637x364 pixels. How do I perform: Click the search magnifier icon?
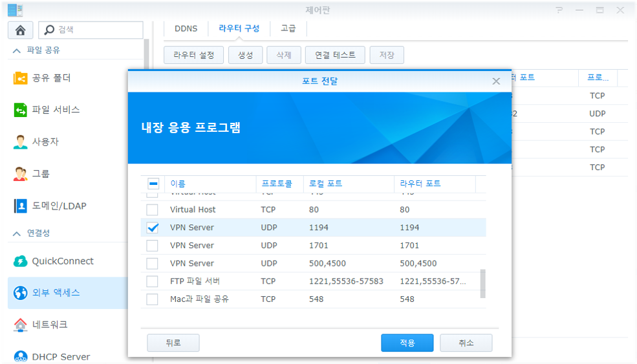pyautogui.click(x=49, y=30)
